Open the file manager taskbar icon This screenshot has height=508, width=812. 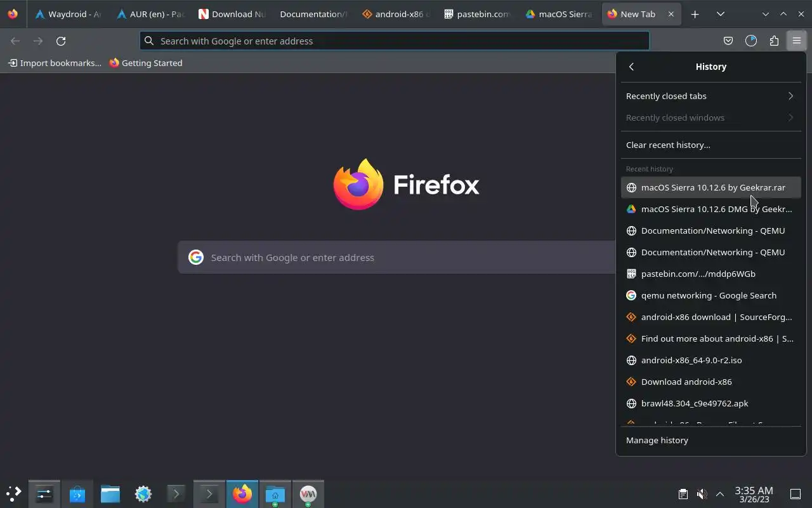110,494
